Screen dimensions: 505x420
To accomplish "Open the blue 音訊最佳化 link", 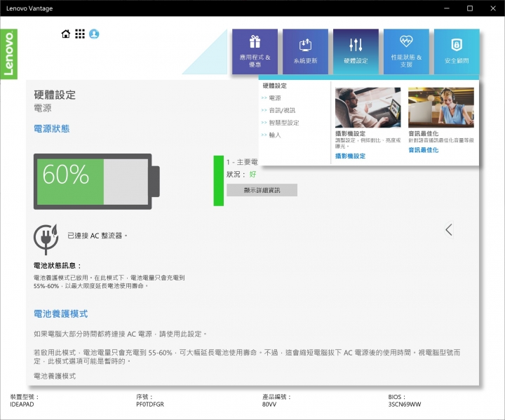I will point(424,150).
